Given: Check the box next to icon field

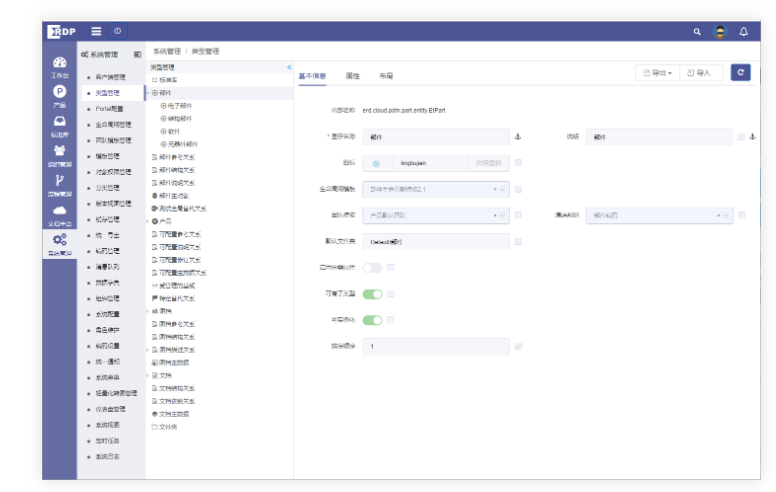Looking at the screenshot, I should tap(518, 162).
